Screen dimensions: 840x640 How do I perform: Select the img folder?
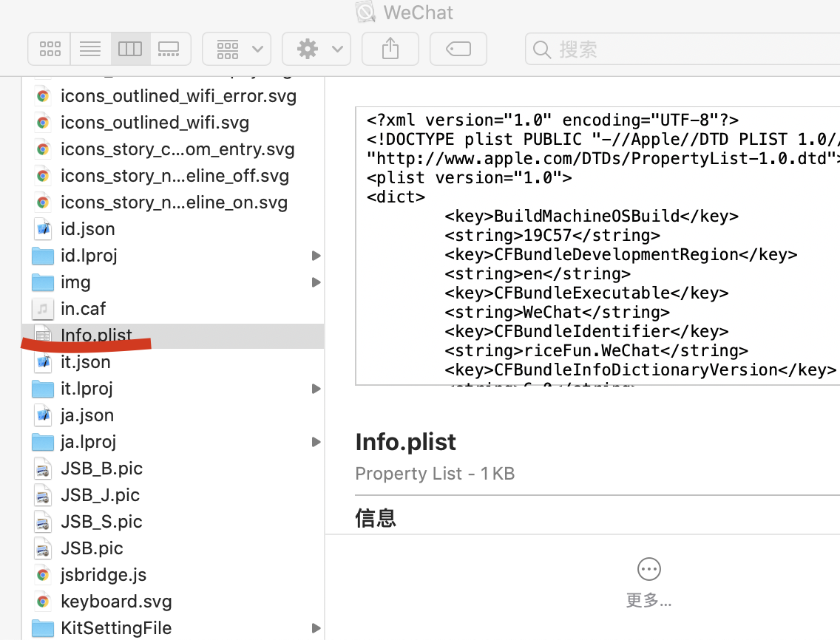pyautogui.click(x=173, y=282)
